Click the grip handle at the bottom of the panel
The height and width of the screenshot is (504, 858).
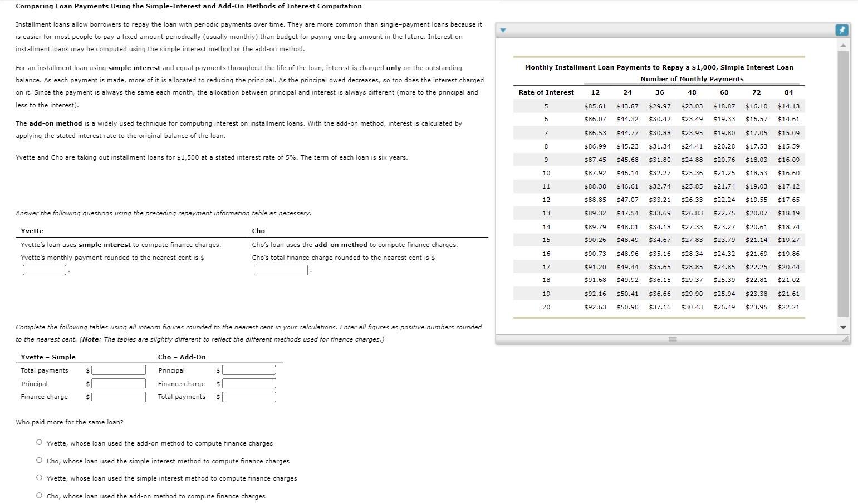click(x=672, y=338)
